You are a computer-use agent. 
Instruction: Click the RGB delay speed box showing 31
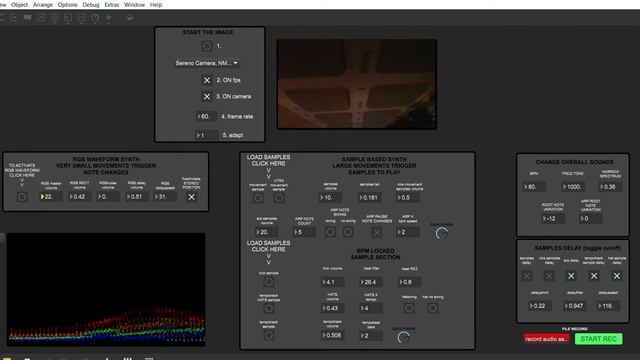pyautogui.click(x=165, y=197)
